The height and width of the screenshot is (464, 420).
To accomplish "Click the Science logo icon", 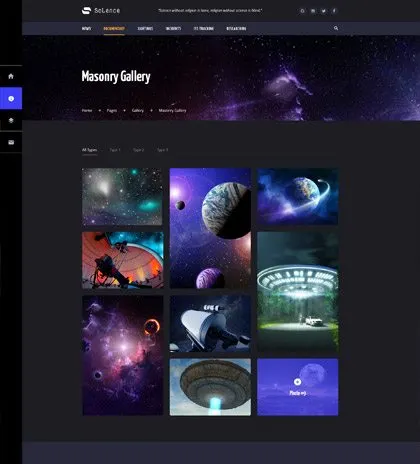I will pos(86,11).
